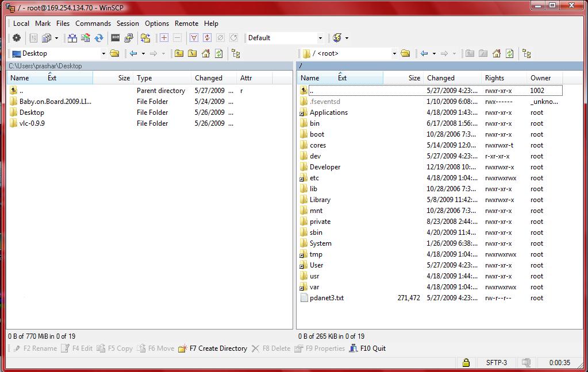This screenshot has width=588, height=372.
Task: Open the Commands menu
Action: (93, 23)
